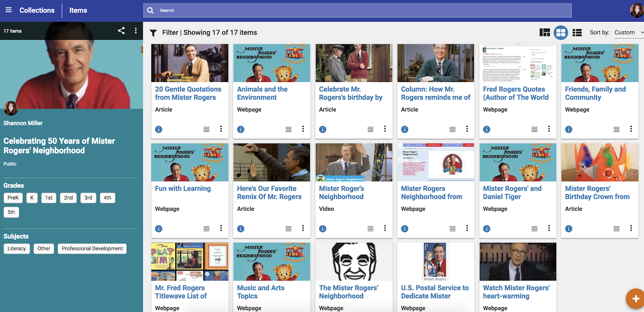Select the 1st grade tag
The width and height of the screenshot is (644, 312).
[x=49, y=198]
